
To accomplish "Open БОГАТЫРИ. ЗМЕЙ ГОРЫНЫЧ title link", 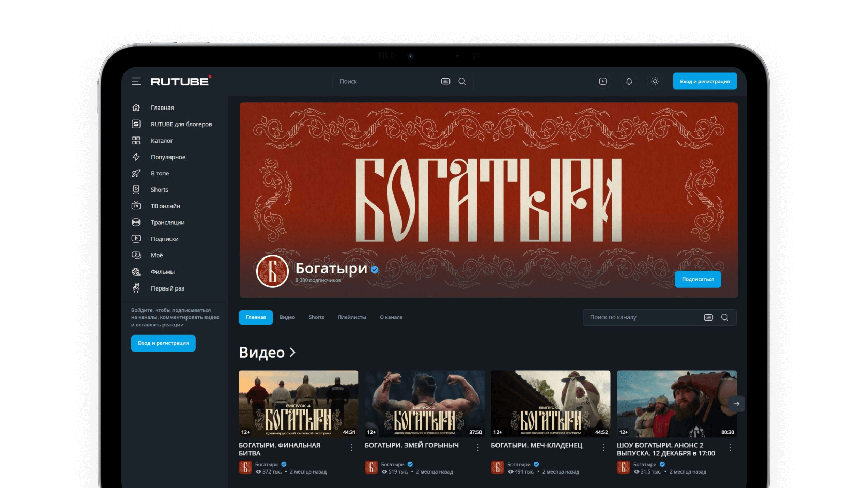I will coord(412,445).
